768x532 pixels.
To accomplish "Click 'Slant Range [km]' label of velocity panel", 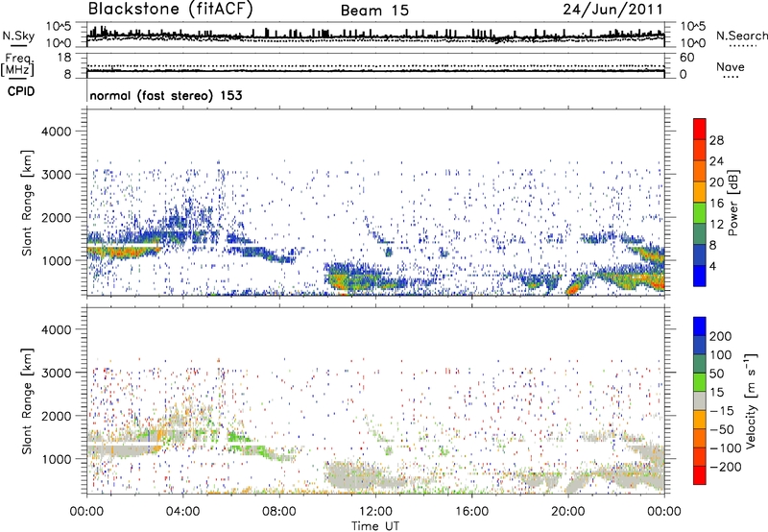I will (x=27, y=401).
